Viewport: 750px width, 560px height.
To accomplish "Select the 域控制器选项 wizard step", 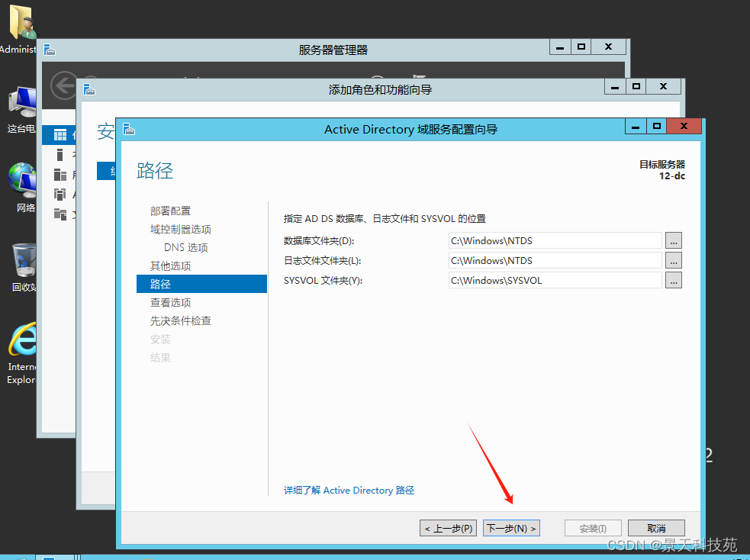I will pyautogui.click(x=180, y=229).
